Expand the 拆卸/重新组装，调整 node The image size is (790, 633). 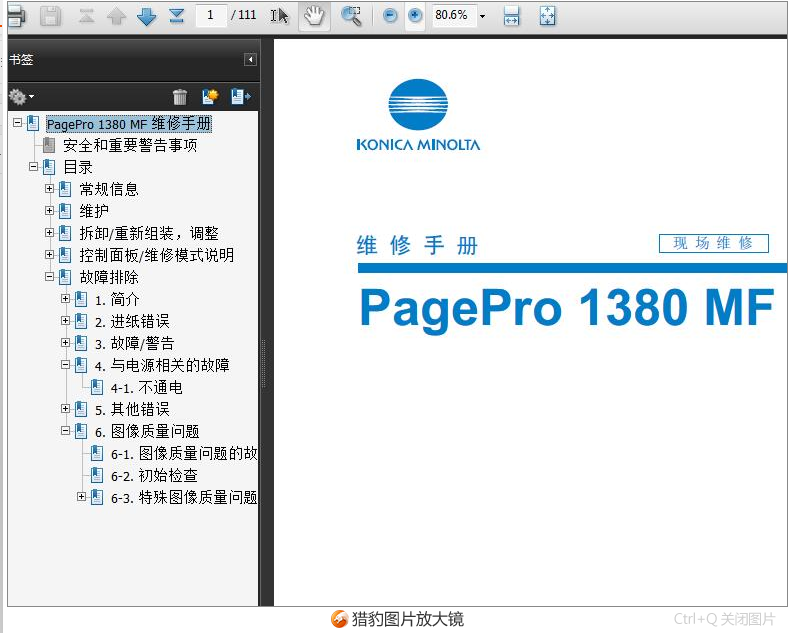click(49, 232)
